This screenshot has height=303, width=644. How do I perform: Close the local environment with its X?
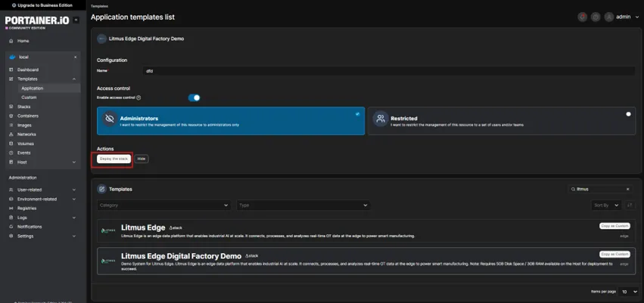coord(75,57)
